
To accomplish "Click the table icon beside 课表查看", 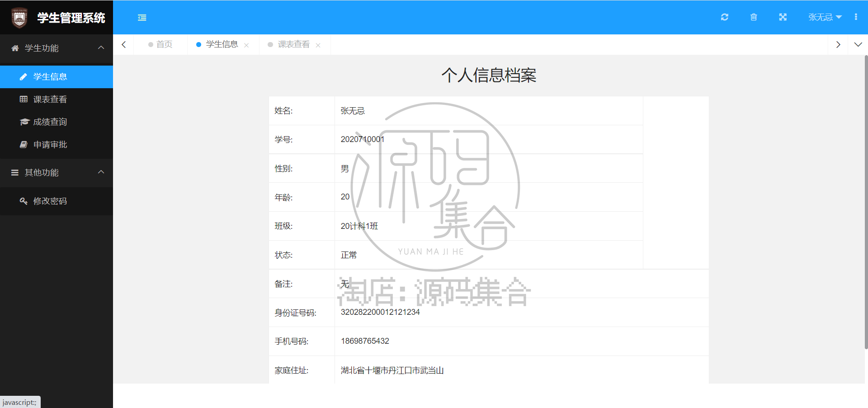I will point(24,99).
